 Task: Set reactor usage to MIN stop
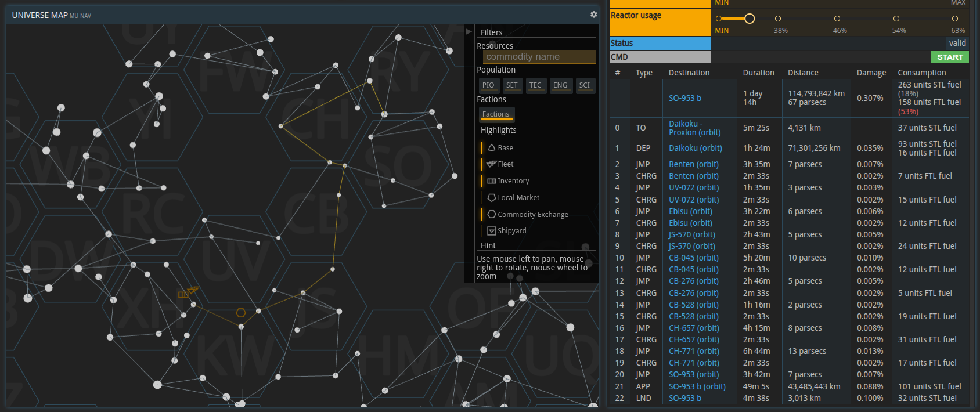pyautogui.click(x=719, y=19)
